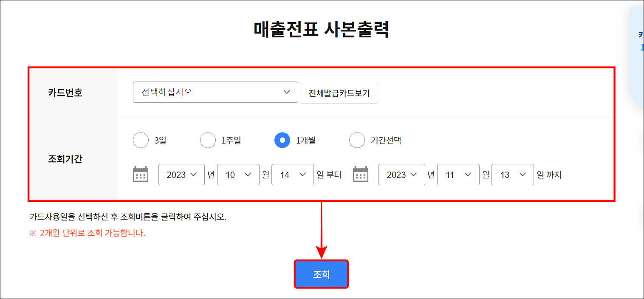Open the 선택하십시오 card number dropdown

pos(215,92)
